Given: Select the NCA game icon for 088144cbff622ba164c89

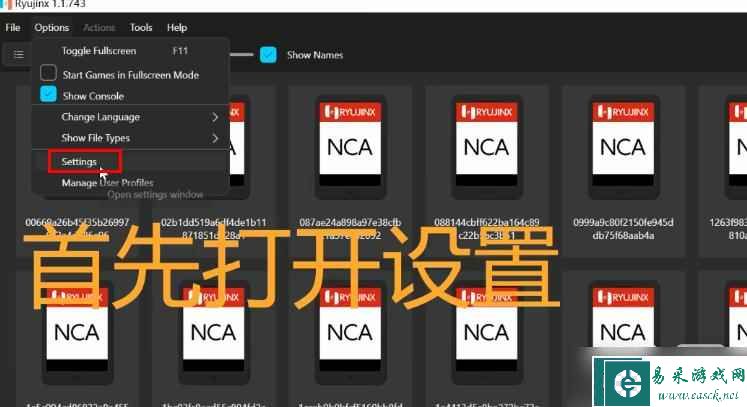Looking at the screenshot, I should pyautogui.click(x=486, y=146).
